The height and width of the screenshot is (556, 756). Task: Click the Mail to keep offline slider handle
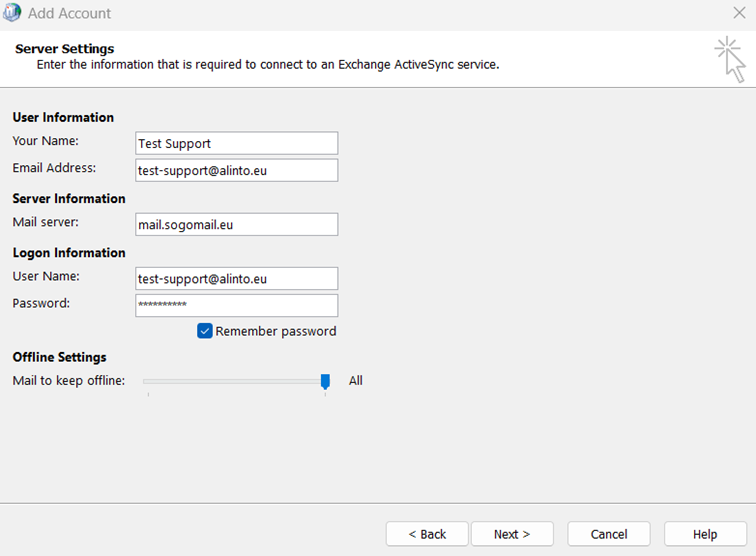click(325, 381)
